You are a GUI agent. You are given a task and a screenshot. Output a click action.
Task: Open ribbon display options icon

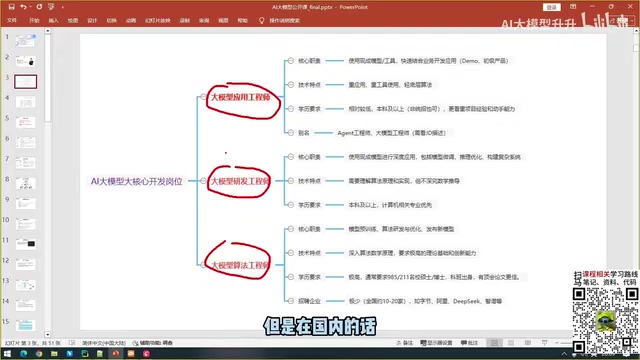(x=573, y=7)
